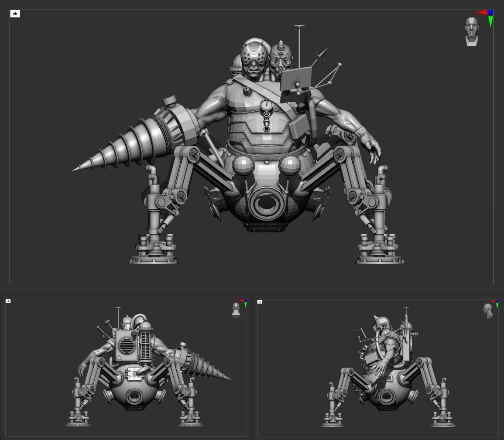The image size is (504, 440).
Task: Click the corner icon in the side-view viewport
Action: pyautogui.click(x=260, y=301)
